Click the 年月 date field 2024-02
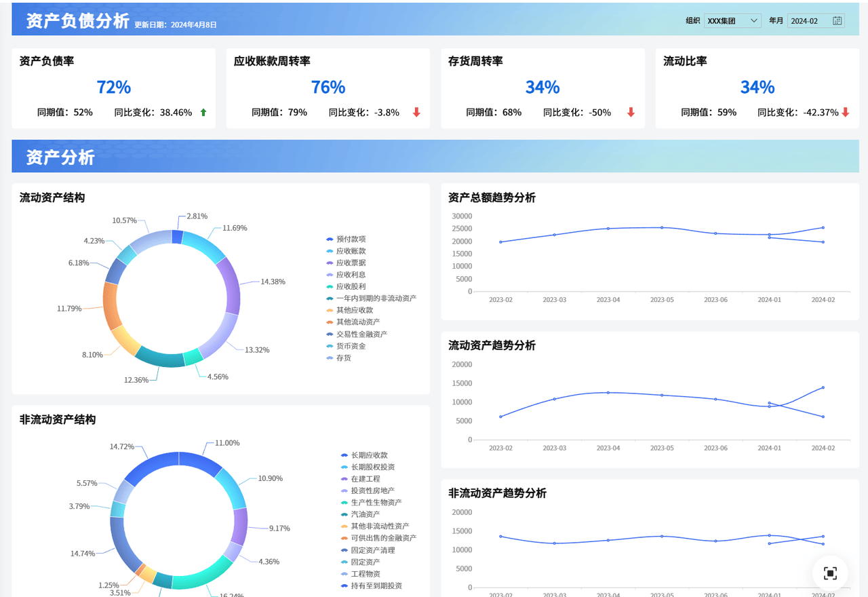 [x=816, y=21]
